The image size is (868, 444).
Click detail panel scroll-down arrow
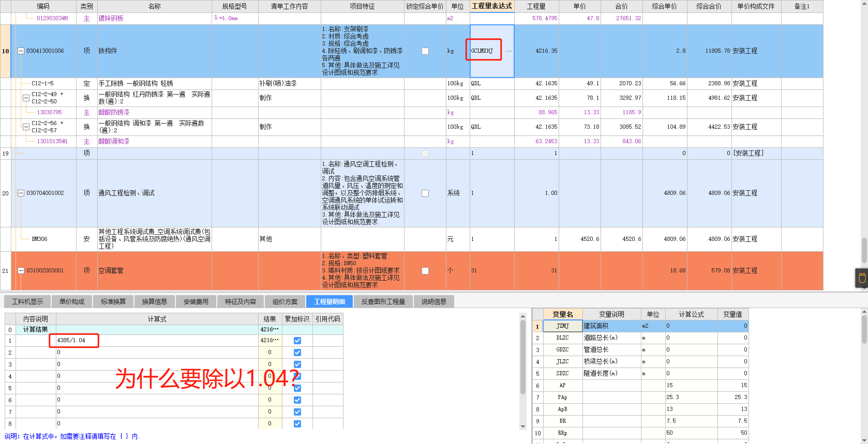[523, 426]
